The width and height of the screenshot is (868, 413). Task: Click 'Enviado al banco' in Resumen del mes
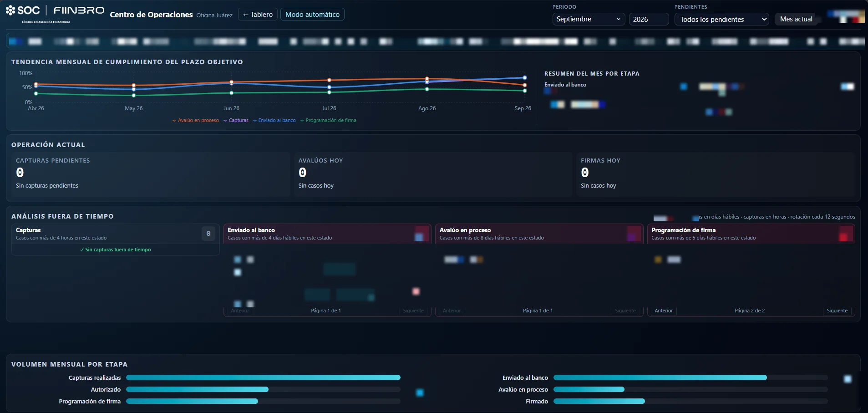(565, 85)
